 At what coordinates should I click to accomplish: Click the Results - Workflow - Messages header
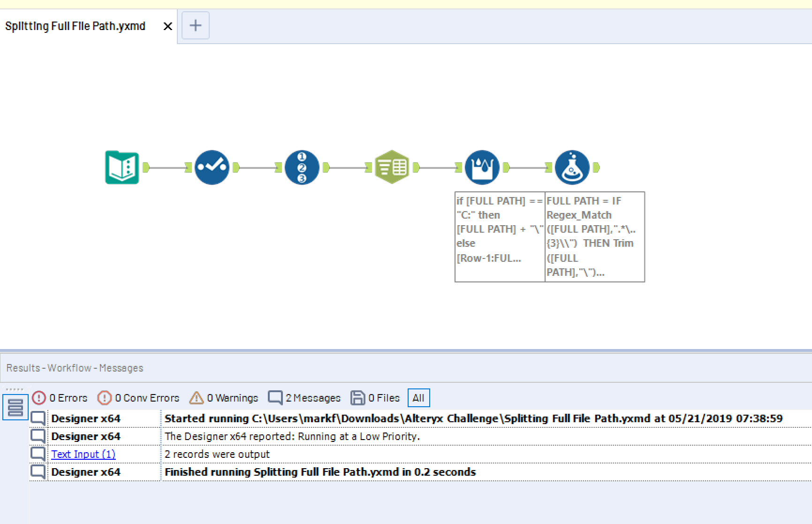(x=74, y=368)
